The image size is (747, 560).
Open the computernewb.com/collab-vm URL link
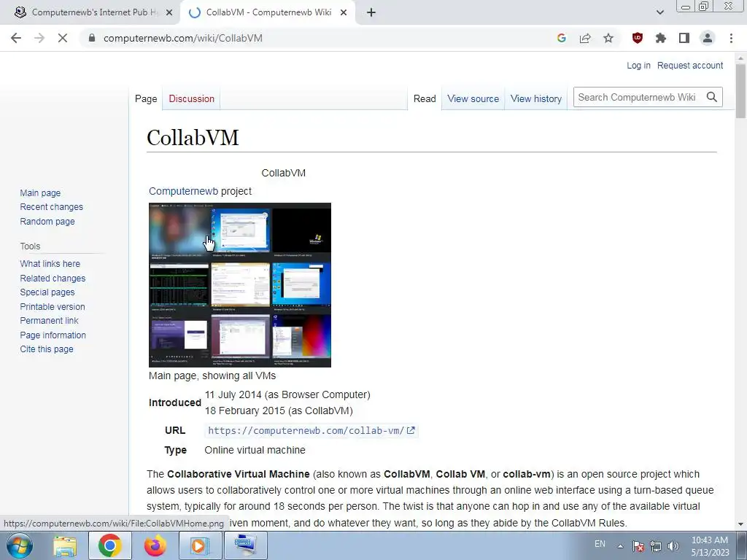click(x=311, y=430)
